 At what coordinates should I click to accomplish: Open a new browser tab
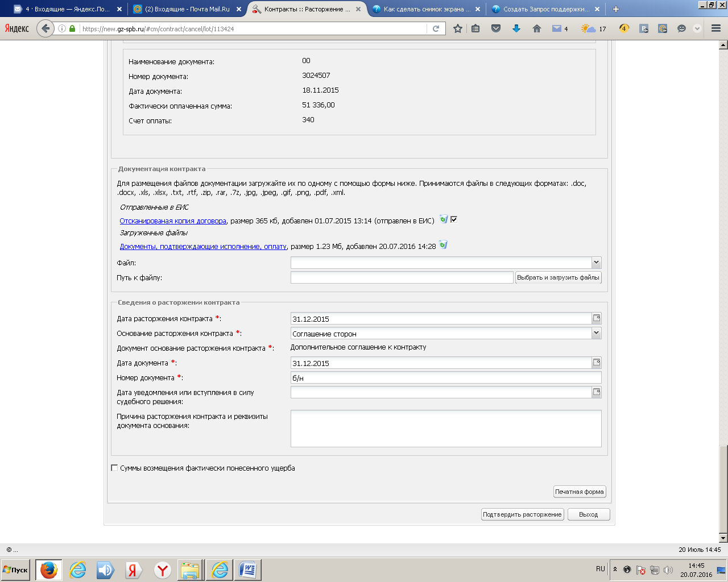click(x=616, y=9)
